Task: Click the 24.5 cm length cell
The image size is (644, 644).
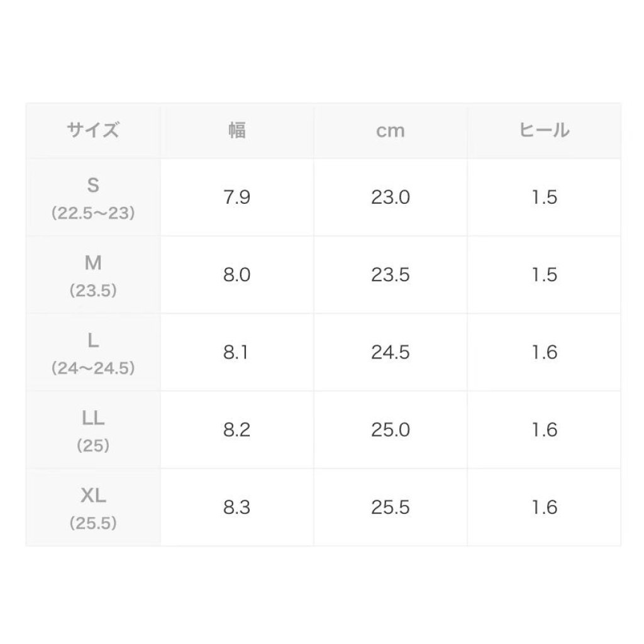Action: (x=390, y=352)
